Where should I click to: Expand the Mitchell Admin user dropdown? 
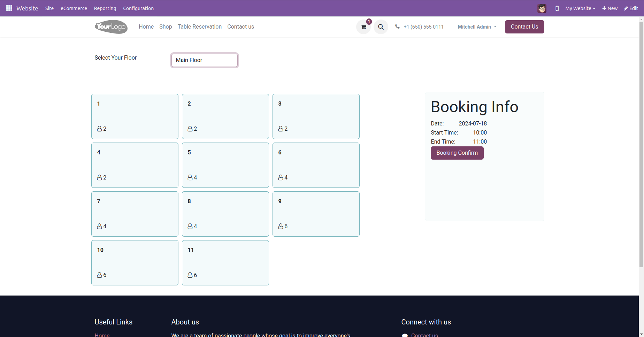(477, 27)
